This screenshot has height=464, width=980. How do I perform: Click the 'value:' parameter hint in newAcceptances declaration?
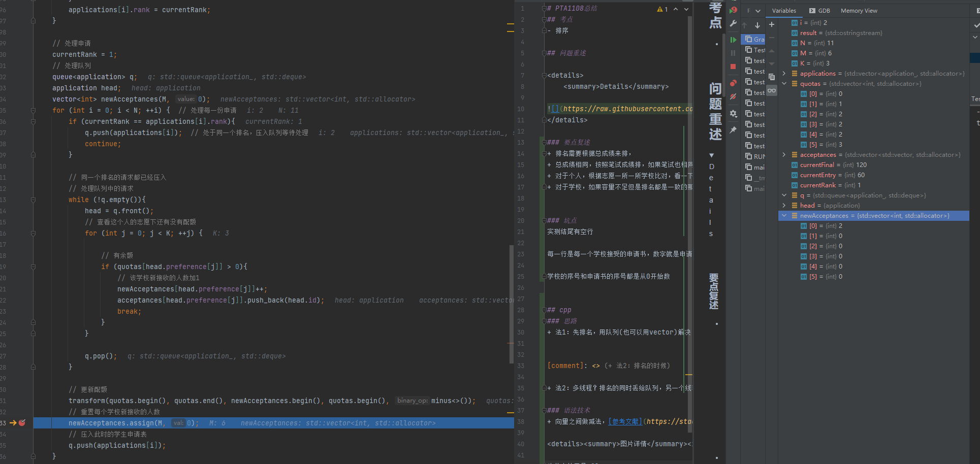tap(186, 99)
